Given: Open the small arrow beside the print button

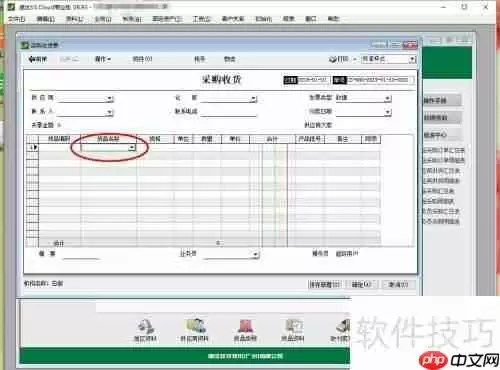Looking at the screenshot, I should point(355,59).
